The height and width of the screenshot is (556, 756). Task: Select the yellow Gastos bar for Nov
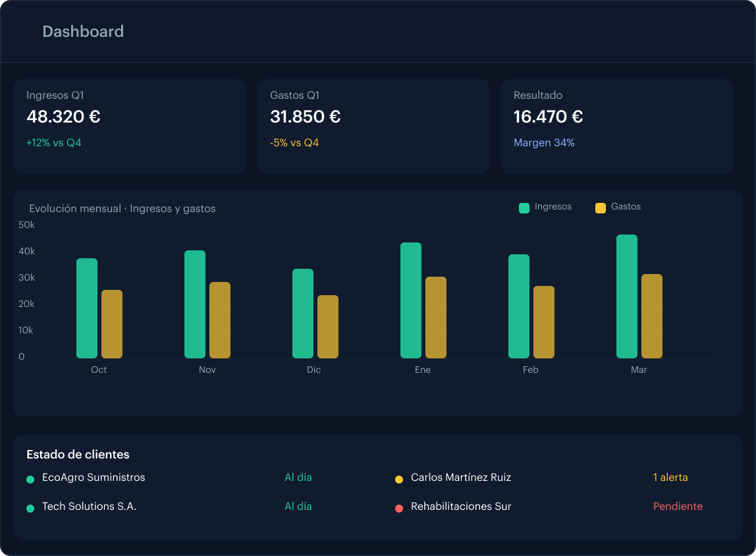click(220, 320)
